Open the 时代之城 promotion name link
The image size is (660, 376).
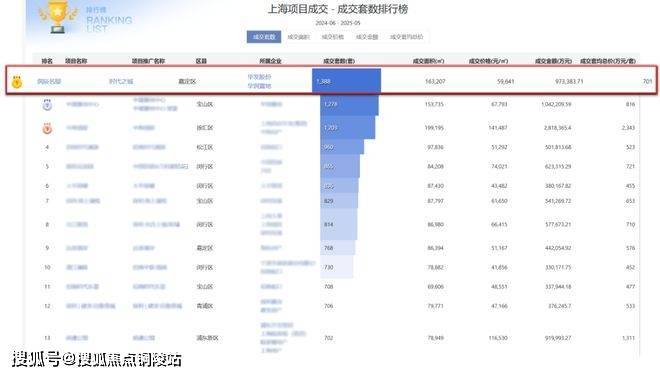[x=121, y=81]
